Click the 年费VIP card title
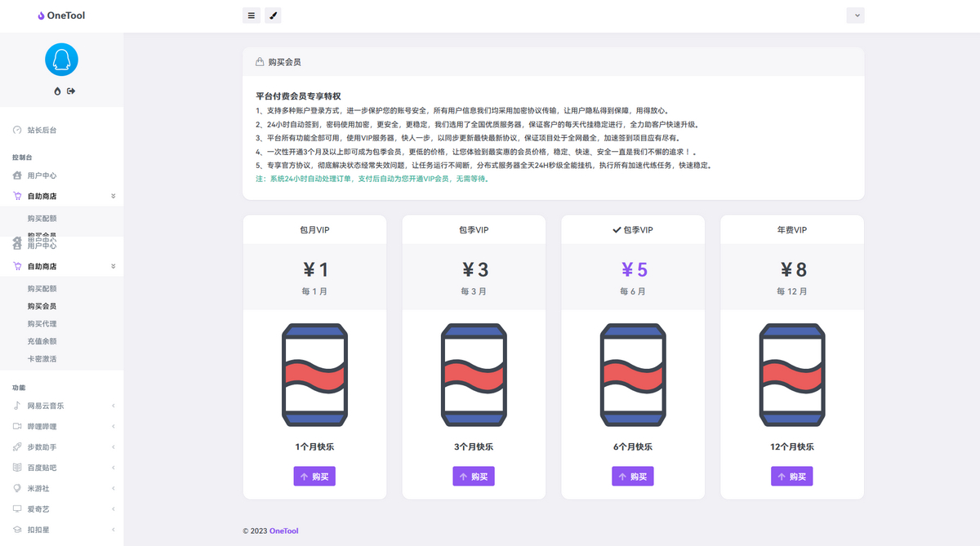The width and height of the screenshot is (980, 546). tap(792, 230)
